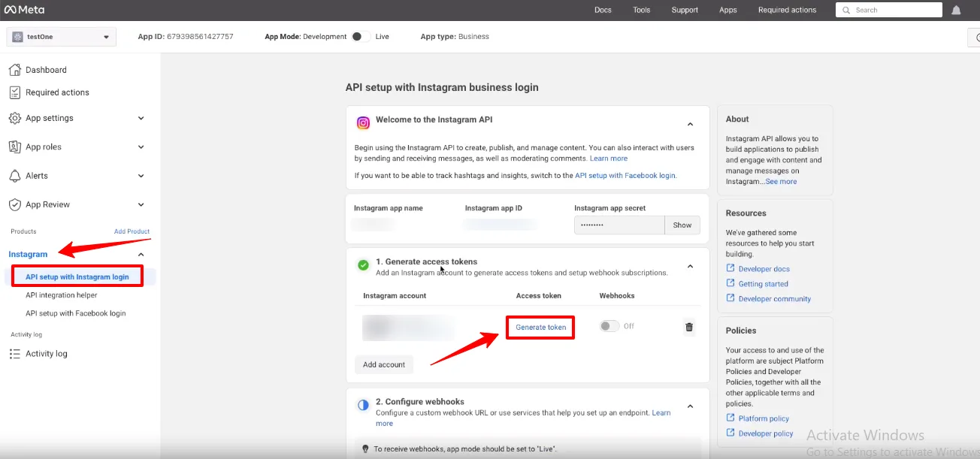The image size is (980, 459).
Task: Click the lightbulb tip icon under webhooks
Action: point(365,448)
